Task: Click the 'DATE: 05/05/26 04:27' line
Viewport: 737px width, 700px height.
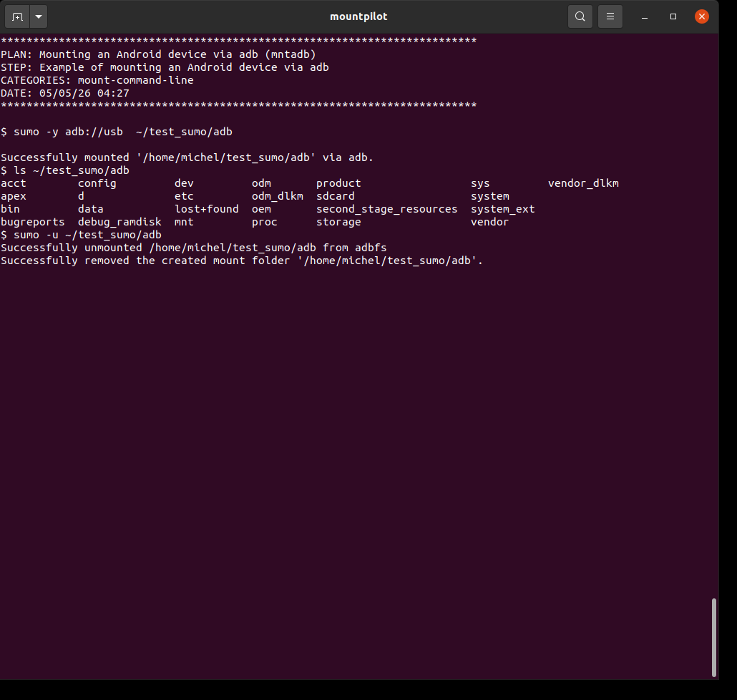Action: click(x=65, y=93)
